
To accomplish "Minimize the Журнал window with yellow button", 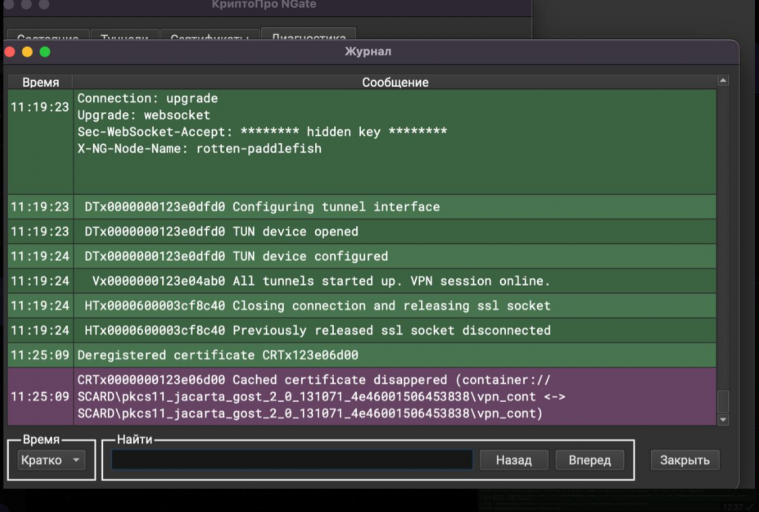I will (x=27, y=52).
